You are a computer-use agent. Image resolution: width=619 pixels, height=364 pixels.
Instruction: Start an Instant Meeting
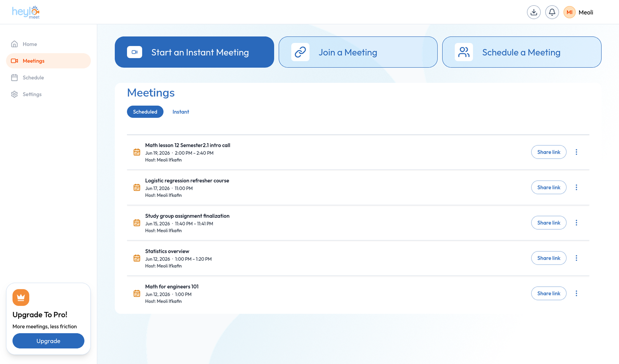click(194, 52)
